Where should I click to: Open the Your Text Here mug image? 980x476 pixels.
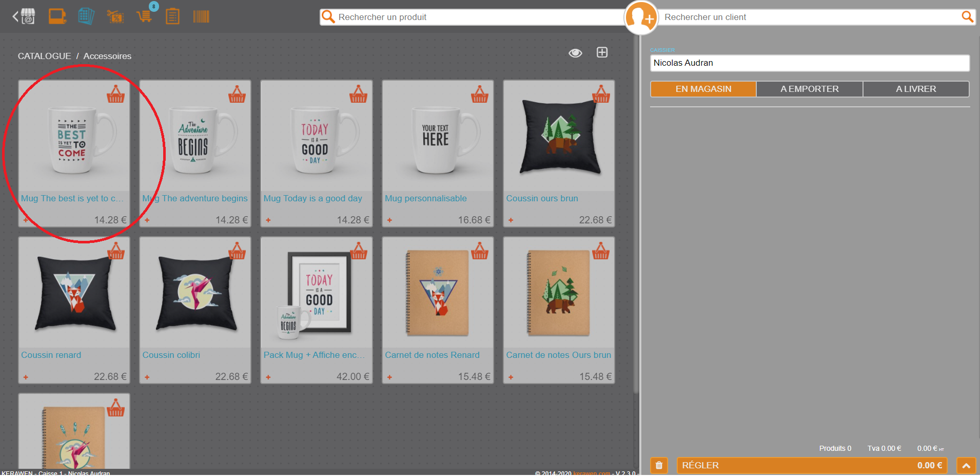coord(438,136)
